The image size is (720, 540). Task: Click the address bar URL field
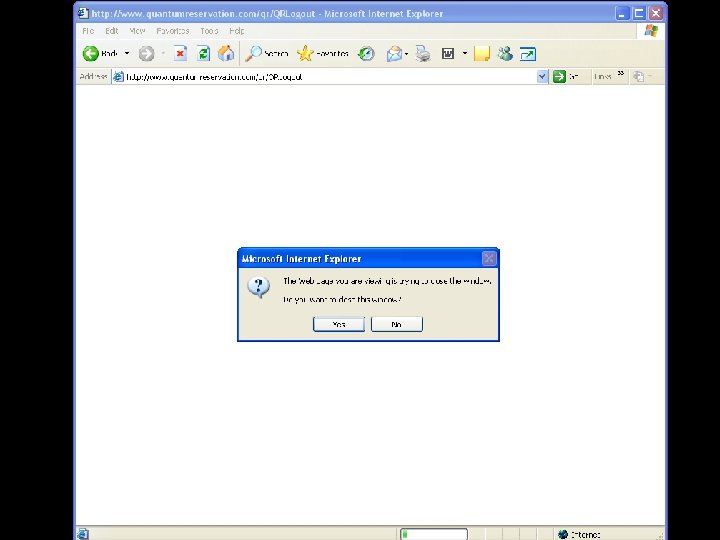pos(328,77)
